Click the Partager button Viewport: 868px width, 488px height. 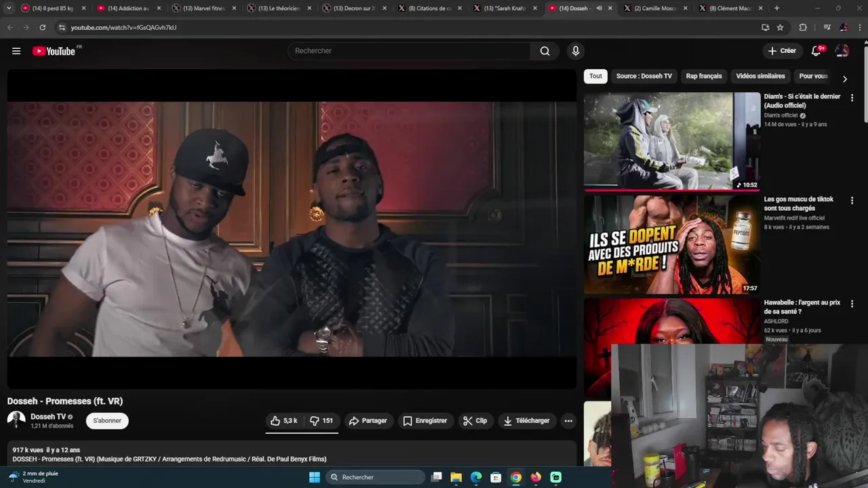[x=368, y=421]
